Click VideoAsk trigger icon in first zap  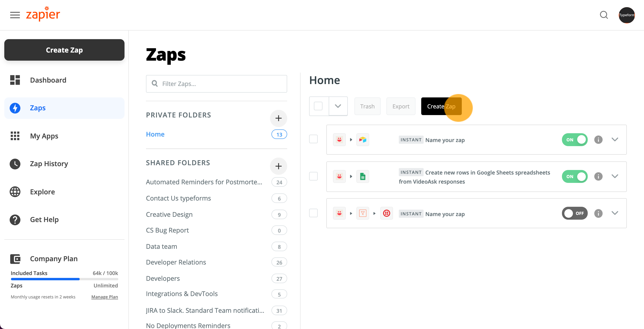point(339,140)
